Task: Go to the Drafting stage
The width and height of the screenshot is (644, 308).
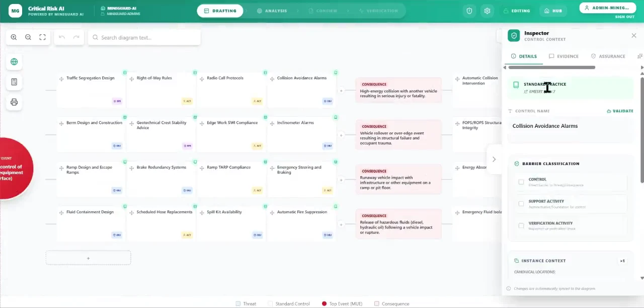Action: pyautogui.click(x=220, y=11)
